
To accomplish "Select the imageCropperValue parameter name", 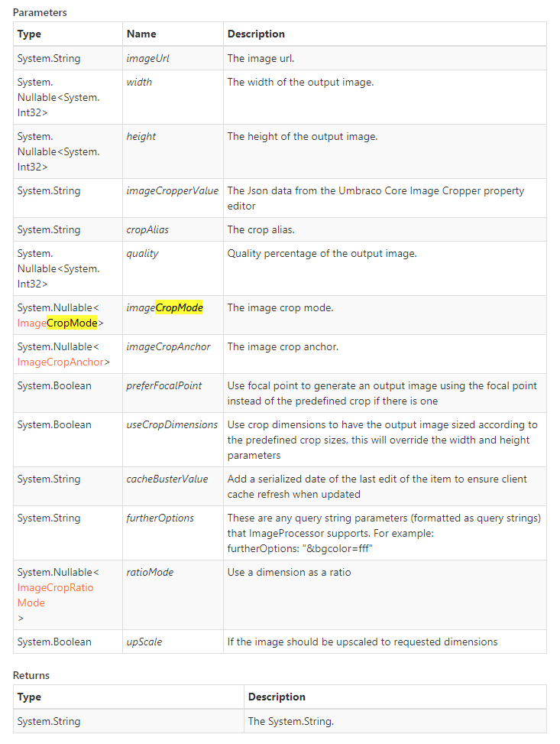I will click(x=172, y=190).
